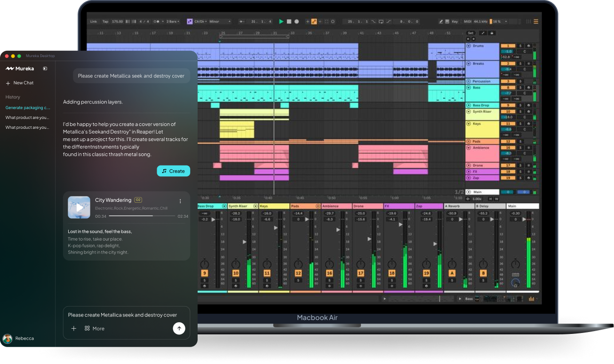Click the Keys mixer channel volume fader handle
Screen dimensions: 614x364
(276, 228)
